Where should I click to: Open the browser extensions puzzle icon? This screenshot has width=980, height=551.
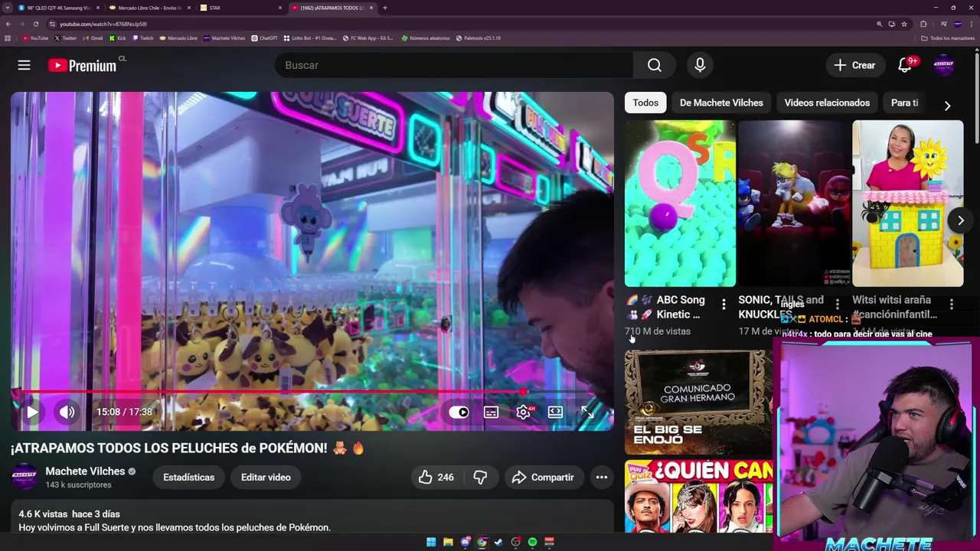pyautogui.click(x=923, y=24)
